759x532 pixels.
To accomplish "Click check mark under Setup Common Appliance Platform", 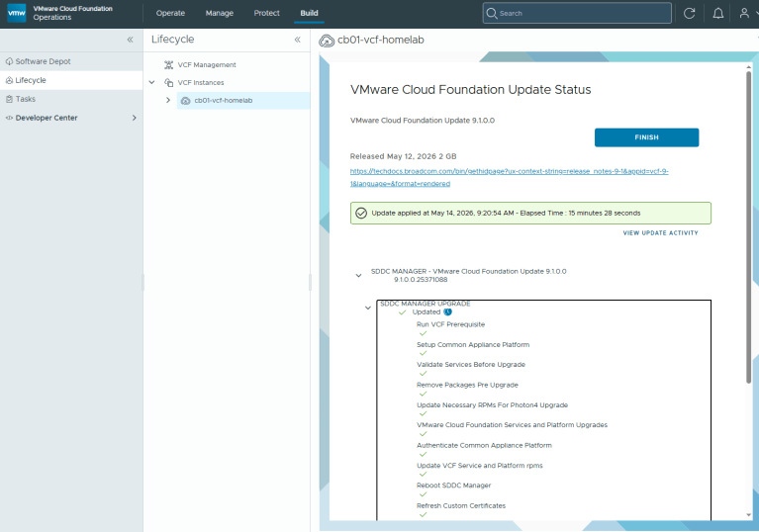I will pyautogui.click(x=423, y=354).
